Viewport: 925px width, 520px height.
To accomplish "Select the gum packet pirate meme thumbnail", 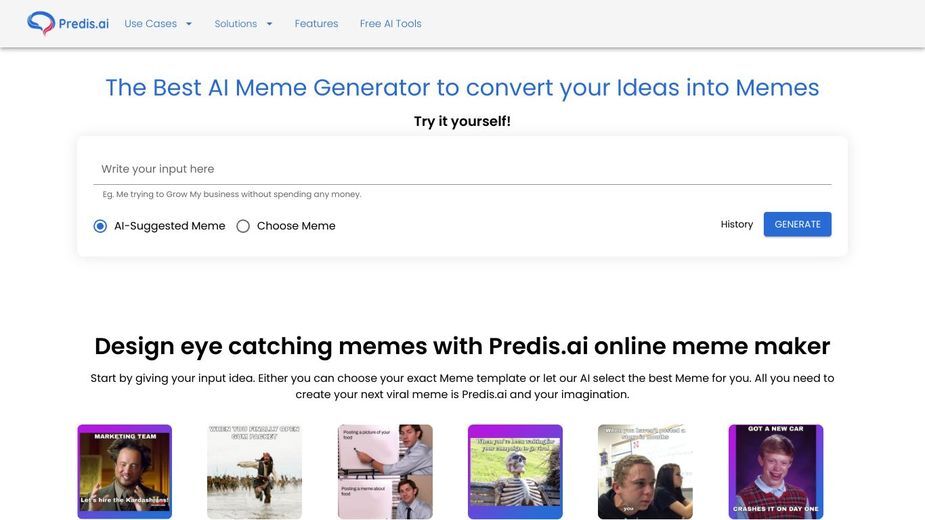I will point(254,472).
